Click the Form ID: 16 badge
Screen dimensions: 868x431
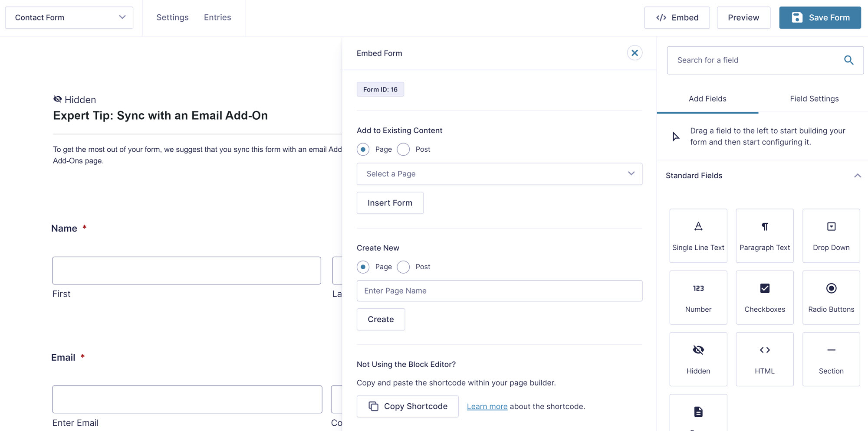click(380, 89)
